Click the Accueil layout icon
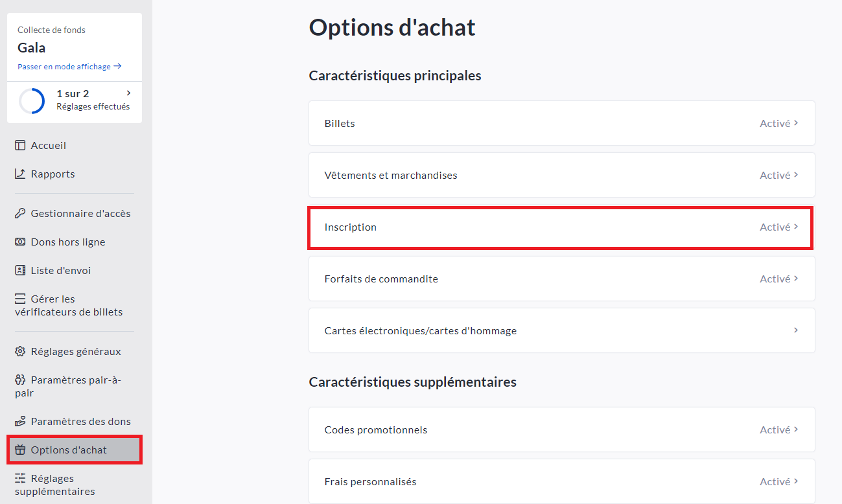Image resolution: width=842 pixels, height=504 pixels. 20,146
